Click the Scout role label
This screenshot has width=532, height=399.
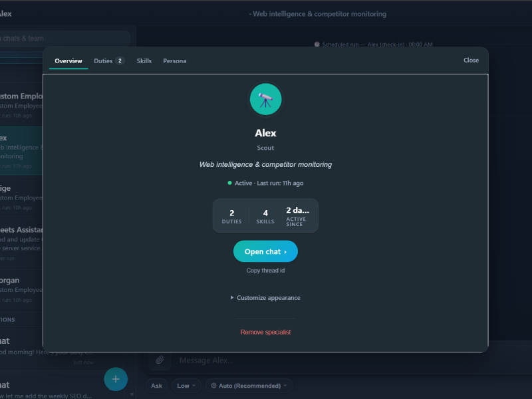point(265,148)
